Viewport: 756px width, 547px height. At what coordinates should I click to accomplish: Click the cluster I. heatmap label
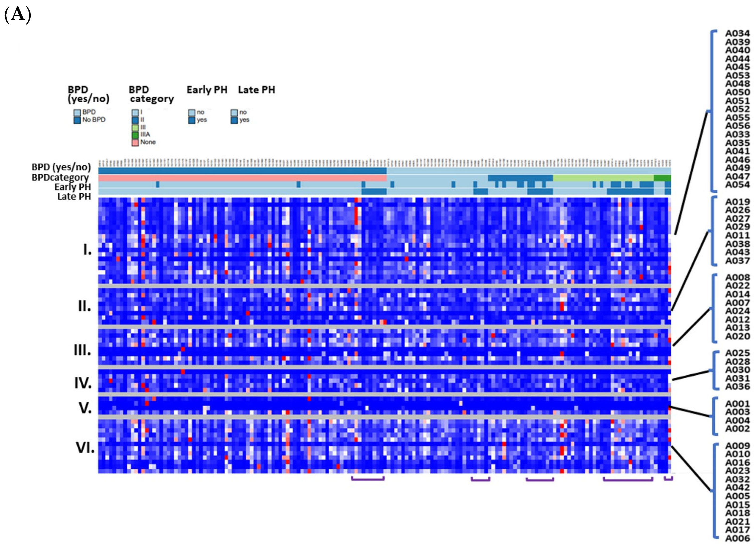pos(87,250)
